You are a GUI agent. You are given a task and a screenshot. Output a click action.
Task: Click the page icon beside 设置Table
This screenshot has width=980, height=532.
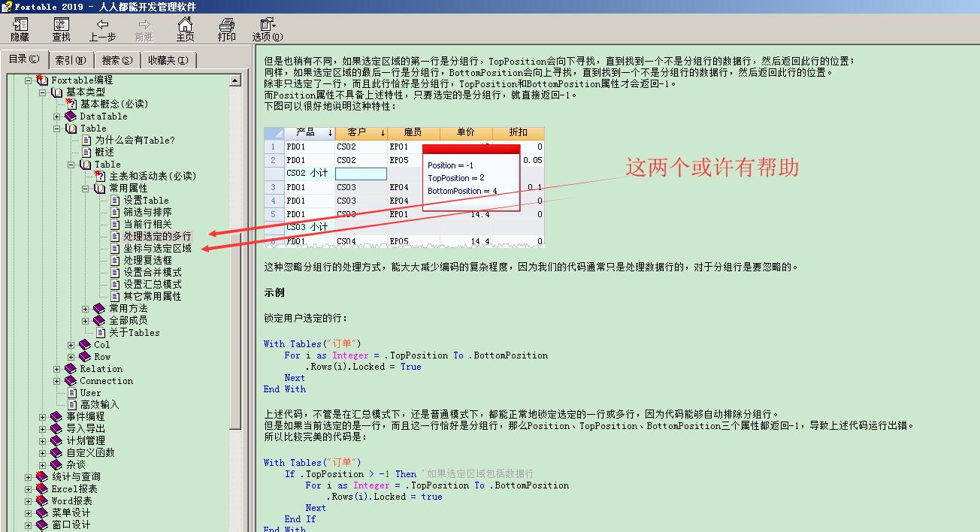click(x=115, y=201)
